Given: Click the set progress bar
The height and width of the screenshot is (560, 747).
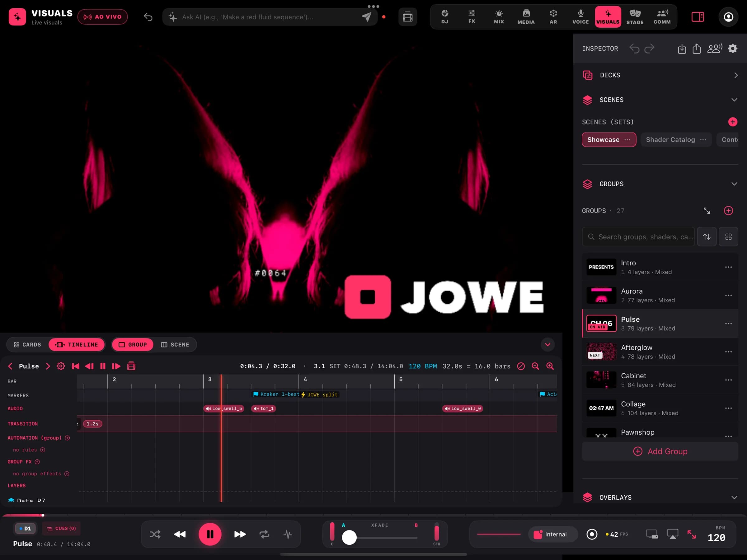Looking at the screenshot, I should pyautogui.click(x=374, y=515).
